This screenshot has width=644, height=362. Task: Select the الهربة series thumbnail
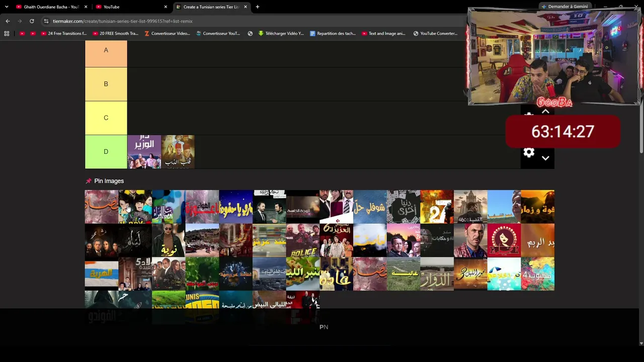pyautogui.click(x=101, y=274)
